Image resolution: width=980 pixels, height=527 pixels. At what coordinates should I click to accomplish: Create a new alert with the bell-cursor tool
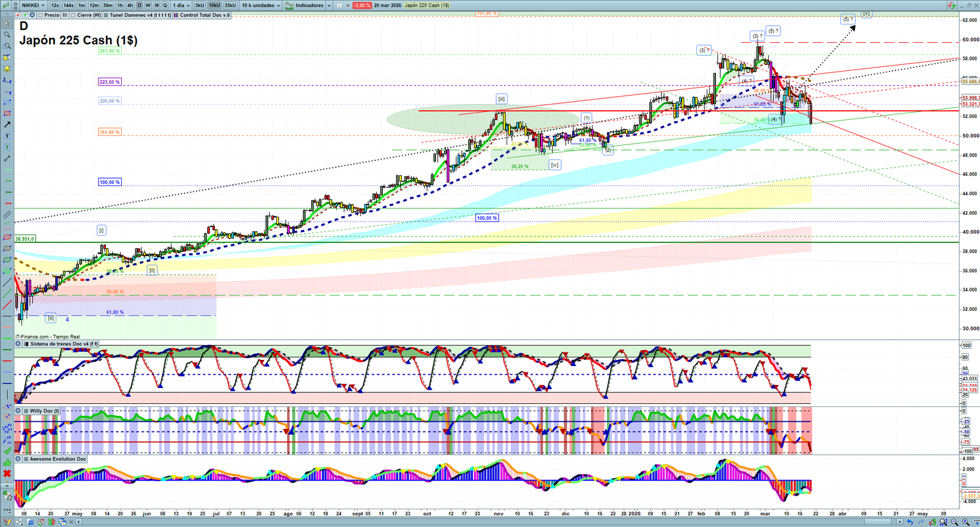click(x=7, y=58)
